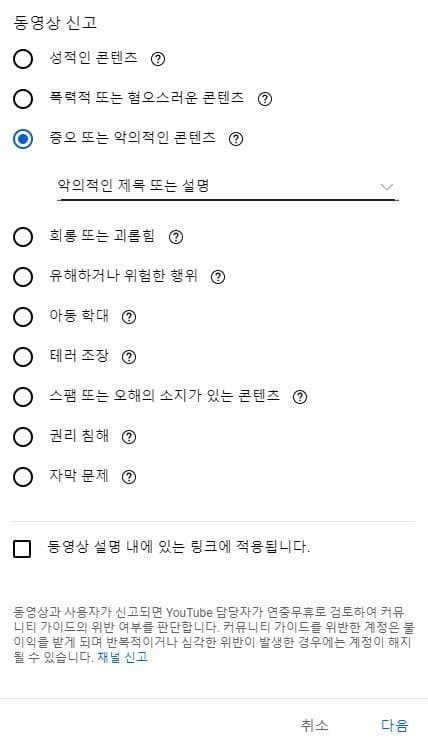Click help icon next to 폭력적 또는 혐오스러운 콘텐츠
Screen dimensions: 428x747
(x=265, y=99)
